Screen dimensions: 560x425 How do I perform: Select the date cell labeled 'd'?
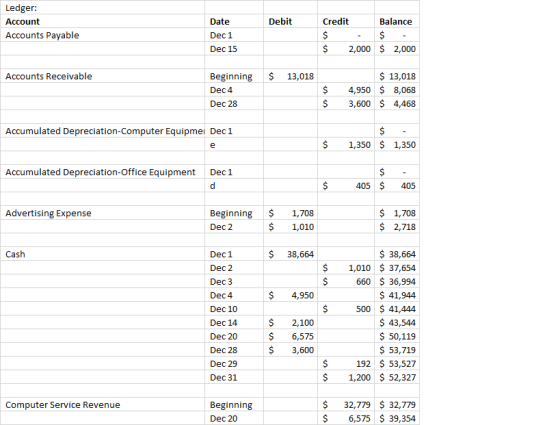tap(234, 186)
